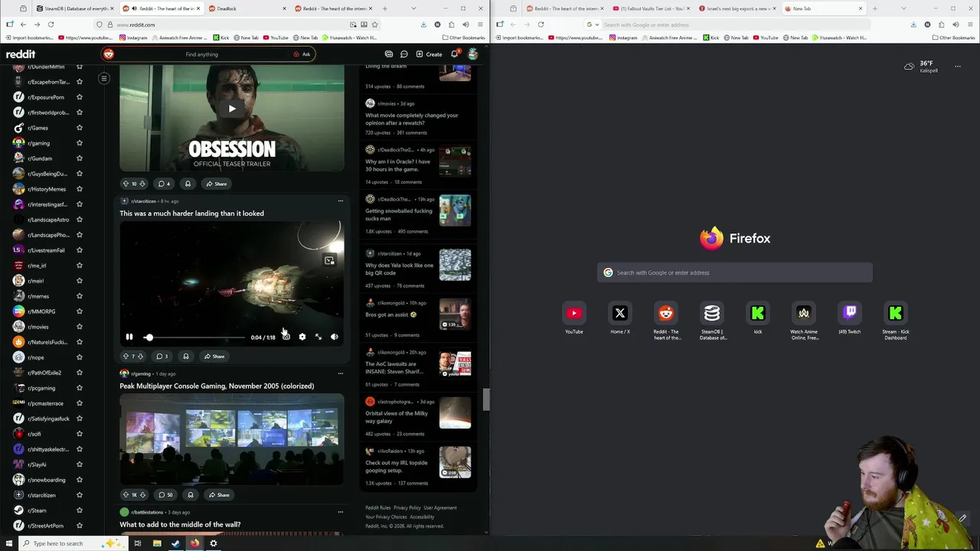980x551 pixels.
Task: Favorite r/Gundam with its star
Action: 79,158
